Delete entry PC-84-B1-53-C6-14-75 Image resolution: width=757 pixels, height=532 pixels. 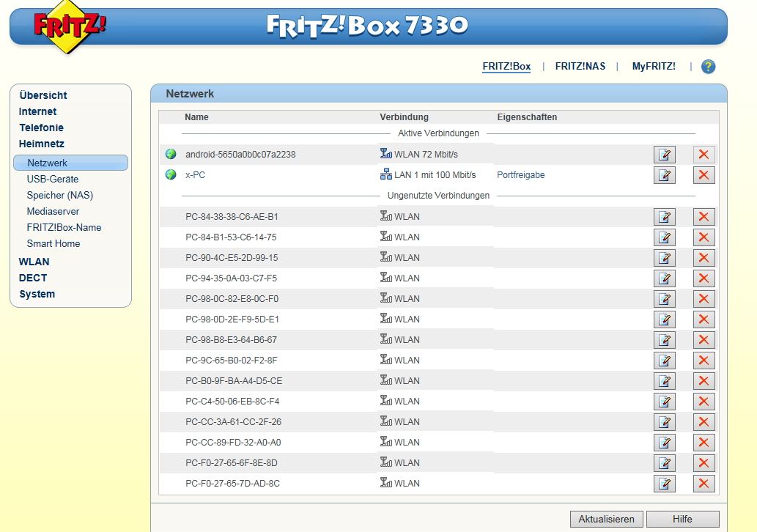coord(704,237)
